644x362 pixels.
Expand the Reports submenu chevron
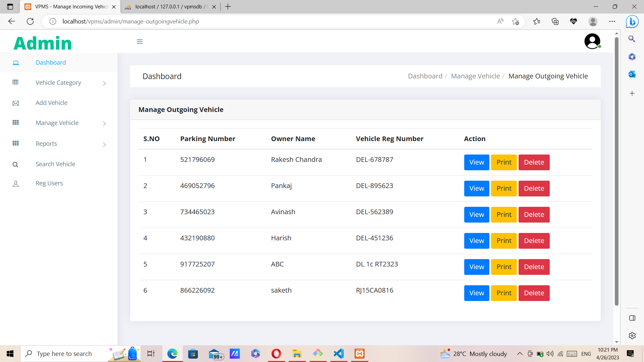pyautogui.click(x=104, y=145)
